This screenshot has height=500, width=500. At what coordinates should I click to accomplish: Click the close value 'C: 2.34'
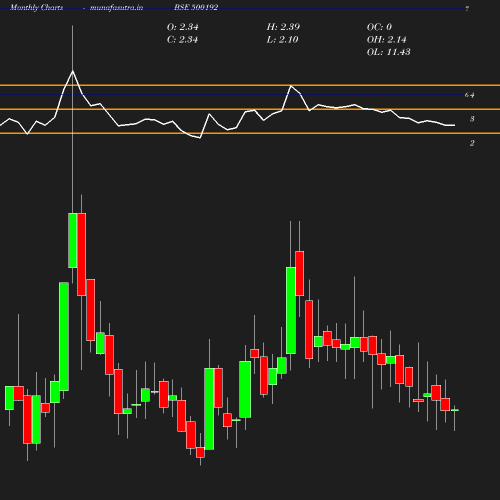pyautogui.click(x=182, y=40)
